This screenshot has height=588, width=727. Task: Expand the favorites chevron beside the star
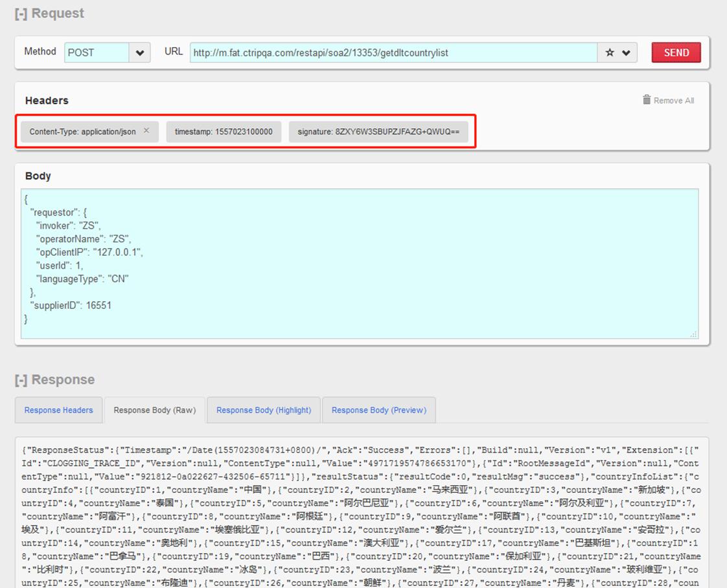626,53
